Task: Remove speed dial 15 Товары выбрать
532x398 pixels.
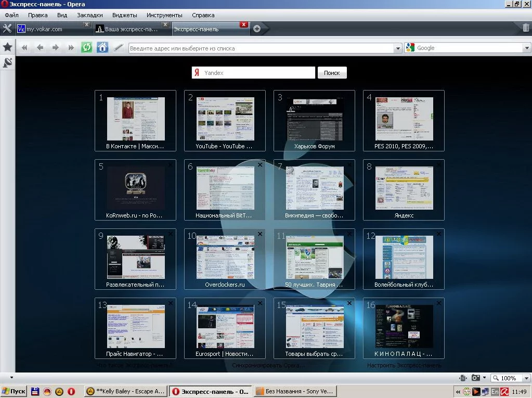Action: point(349,303)
